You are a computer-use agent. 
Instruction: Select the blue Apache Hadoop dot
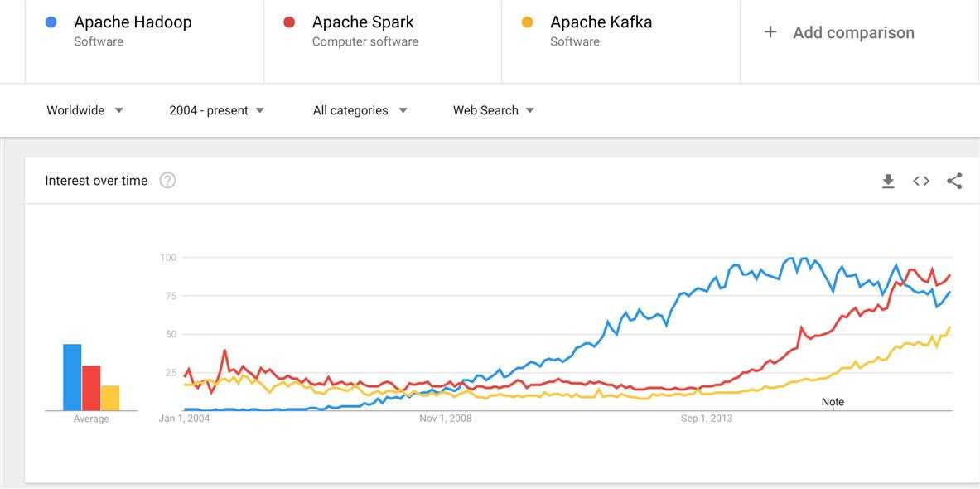51,22
